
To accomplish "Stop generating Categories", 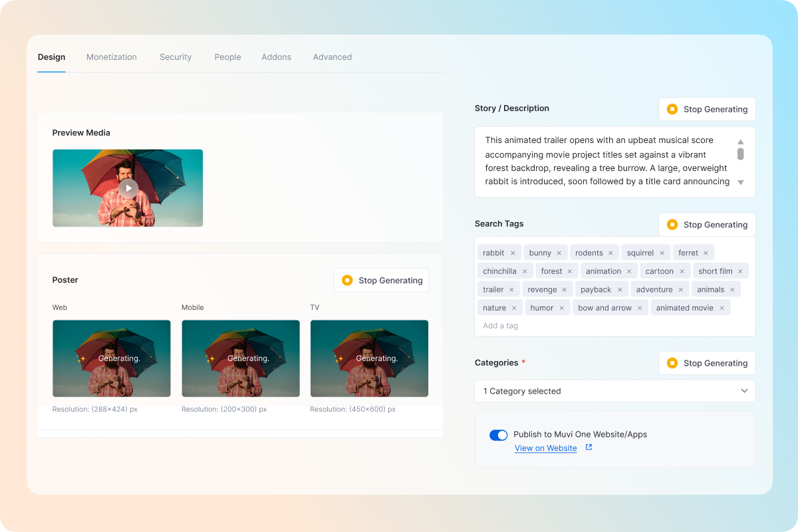I will pyautogui.click(x=707, y=363).
